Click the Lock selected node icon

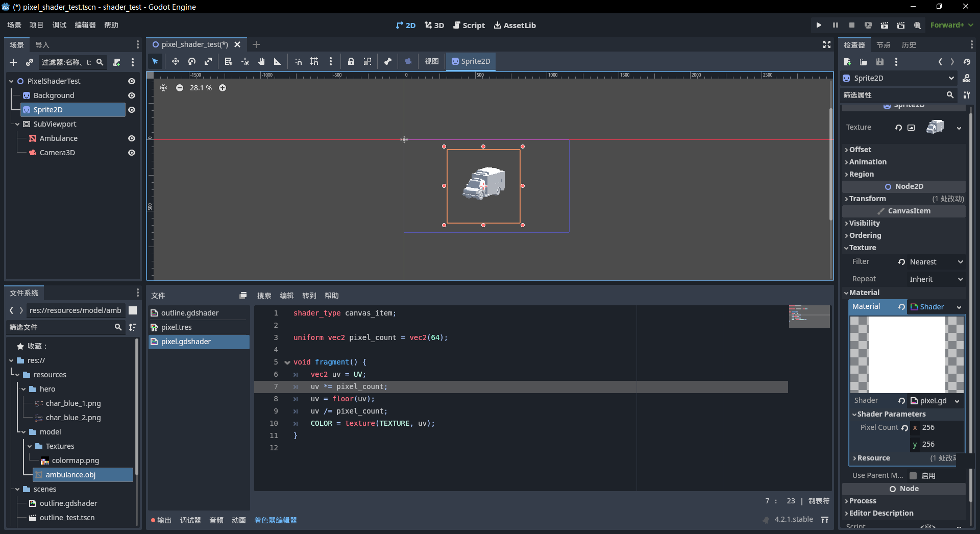pyautogui.click(x=351, y=61)
